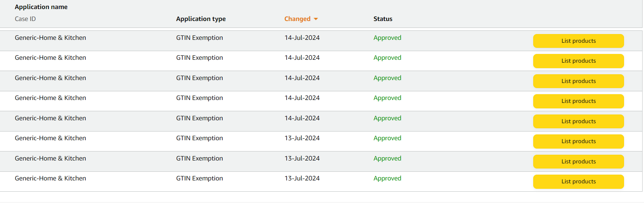Click List products in the fourth row
This screenshot has width=644, height=204.
point(578,101)
